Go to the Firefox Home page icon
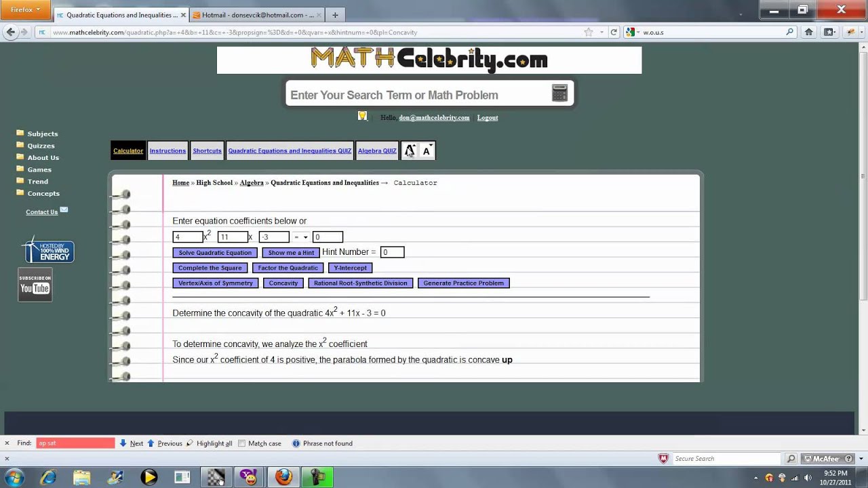868x488 pixels. pyautogui.click(x=808, y=32)
